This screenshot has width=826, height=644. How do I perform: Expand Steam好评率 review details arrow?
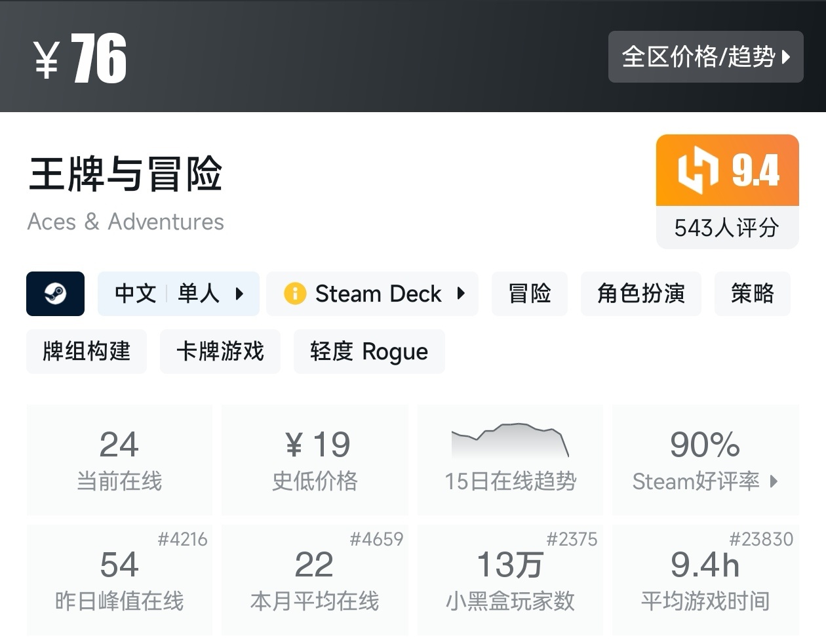[x=774, y=481]
